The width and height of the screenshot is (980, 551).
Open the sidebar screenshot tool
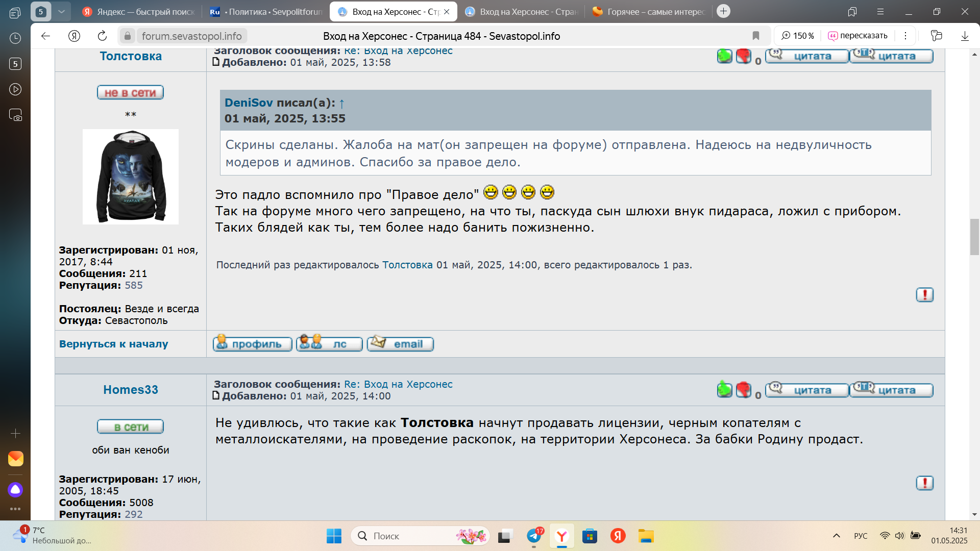[15, 115]
